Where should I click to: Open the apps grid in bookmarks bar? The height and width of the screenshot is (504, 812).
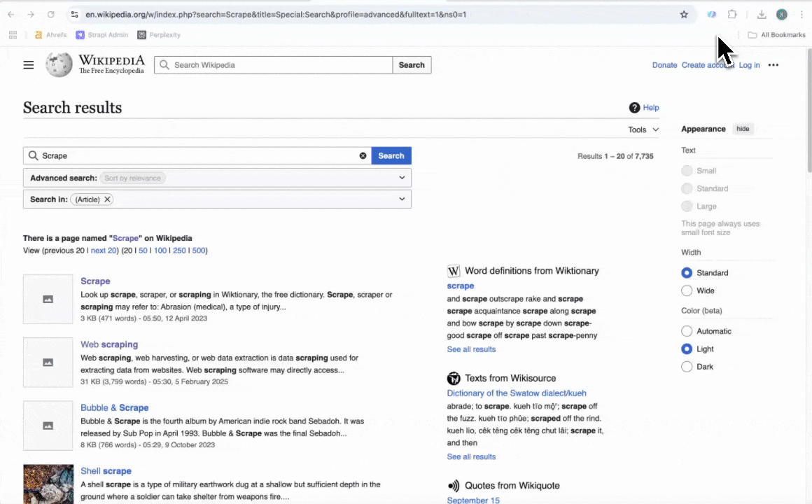pyautogui.click(x=13, y=35)
